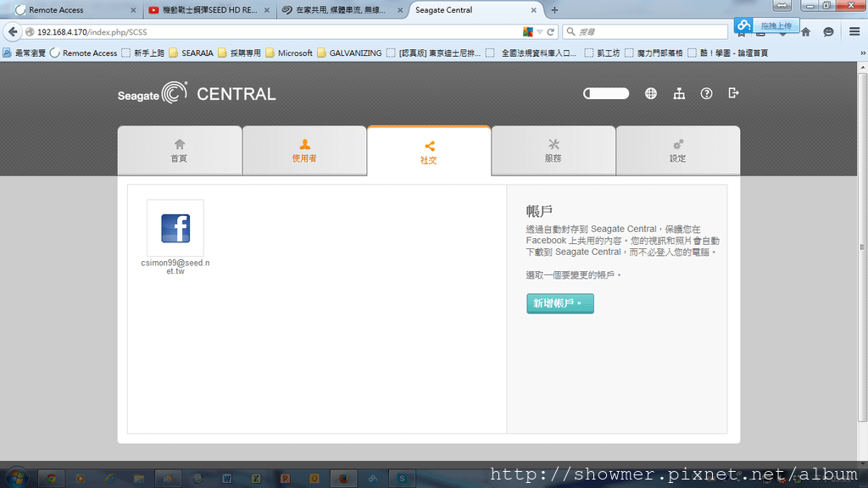The height and width of the screenshot is (488, 868).
Task: Open the 社交 social tab
Action: click(429, 151)
